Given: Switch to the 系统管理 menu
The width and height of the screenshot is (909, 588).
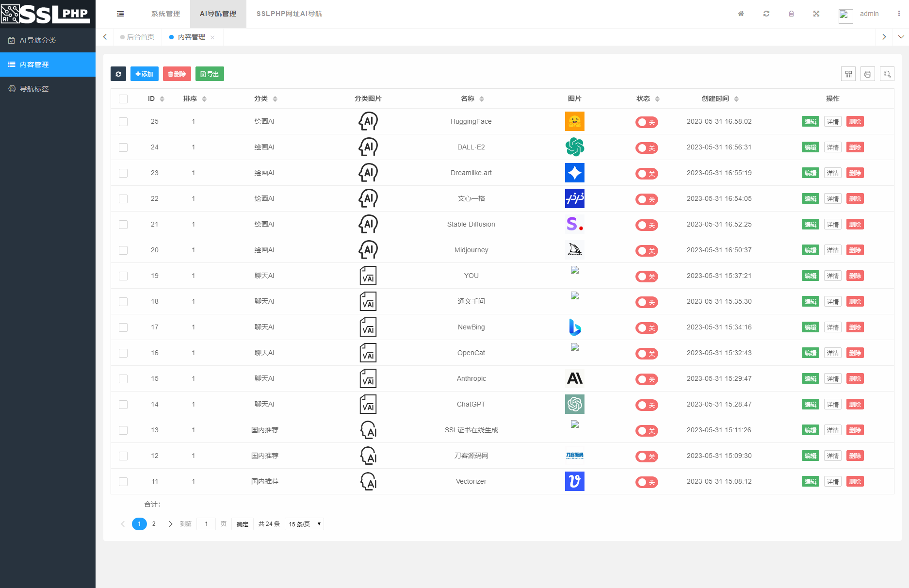Looking at the screenshot, I should pos(165,14).
